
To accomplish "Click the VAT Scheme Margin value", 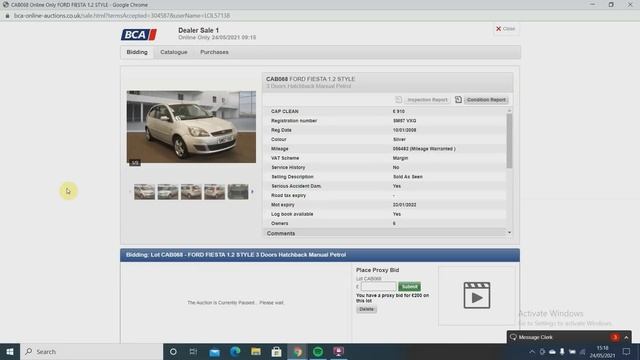I will click(400, 158).
